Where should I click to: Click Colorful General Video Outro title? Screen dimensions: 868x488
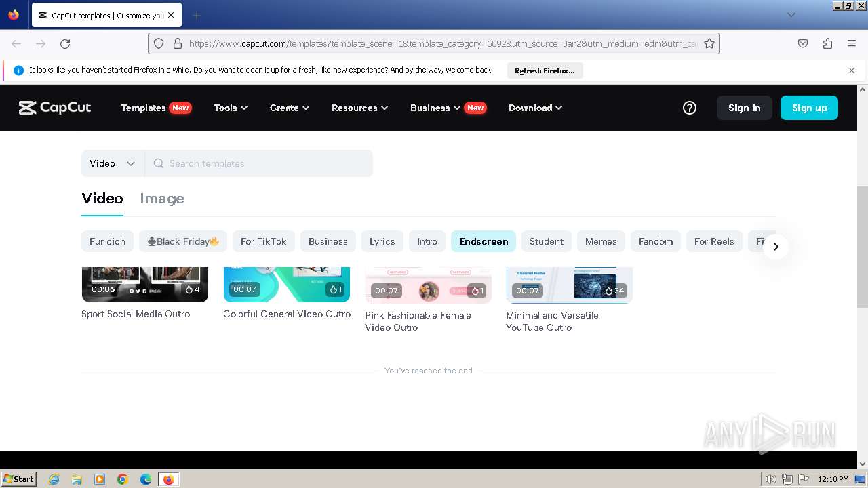pos(287,314)
